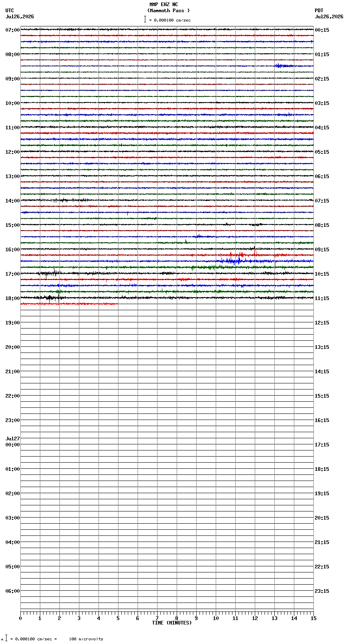Click the '12:15' PDT time label

322,323
